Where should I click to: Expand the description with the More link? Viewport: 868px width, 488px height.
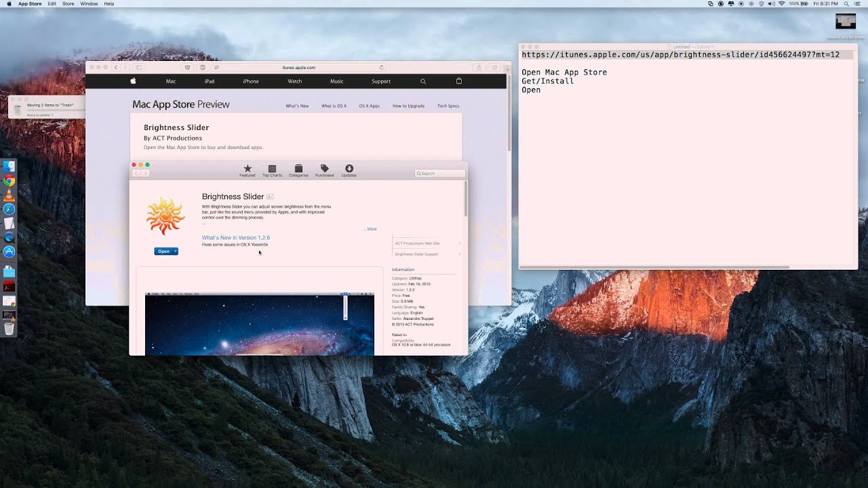click(x=370, y=229)
